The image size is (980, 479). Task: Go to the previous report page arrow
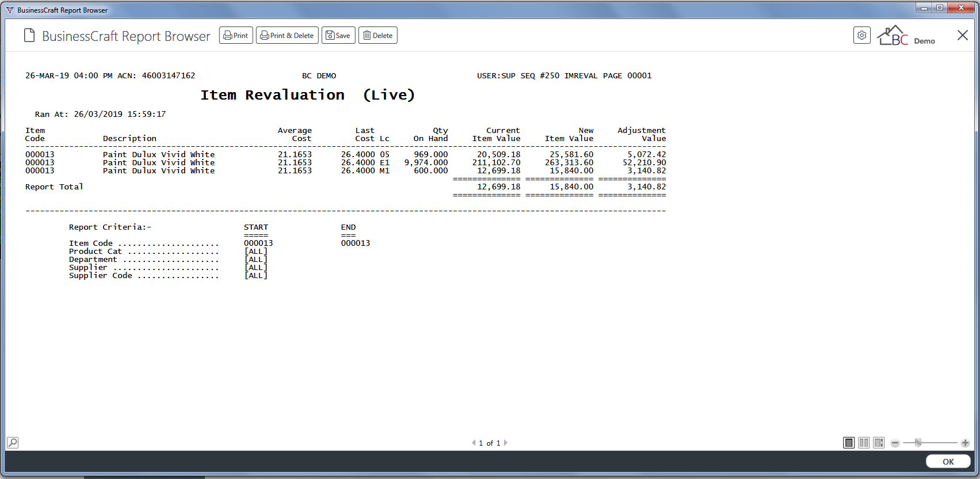pyautogui.click(x=474, y=443)
